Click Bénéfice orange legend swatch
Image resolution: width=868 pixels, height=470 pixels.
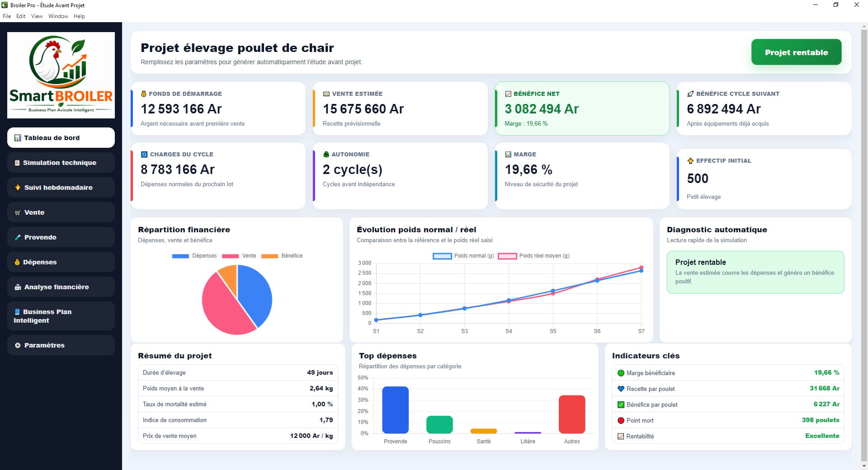point(270,256)
